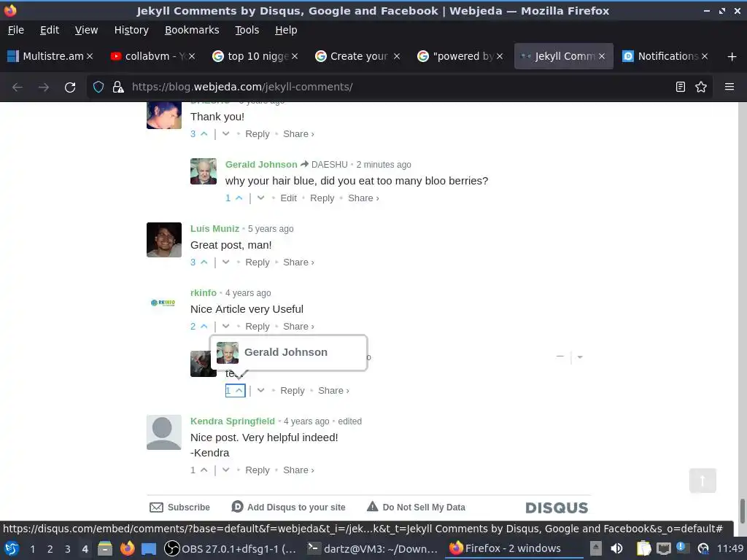Open the dartz@VM3 terminal from taskbar

pos(373,548)
